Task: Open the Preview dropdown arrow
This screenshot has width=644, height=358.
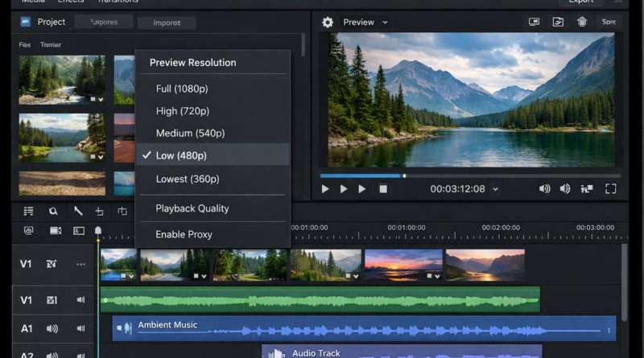Action: (x=385, y=23)
